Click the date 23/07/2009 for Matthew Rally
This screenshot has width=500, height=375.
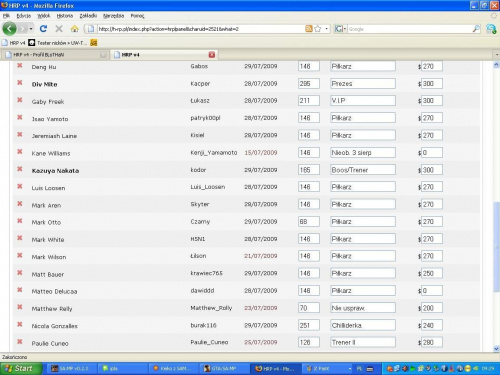point(261,308)
